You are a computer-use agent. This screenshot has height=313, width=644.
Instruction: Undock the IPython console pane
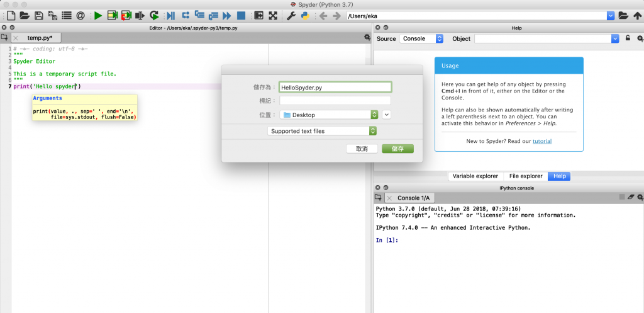(386, 188)
